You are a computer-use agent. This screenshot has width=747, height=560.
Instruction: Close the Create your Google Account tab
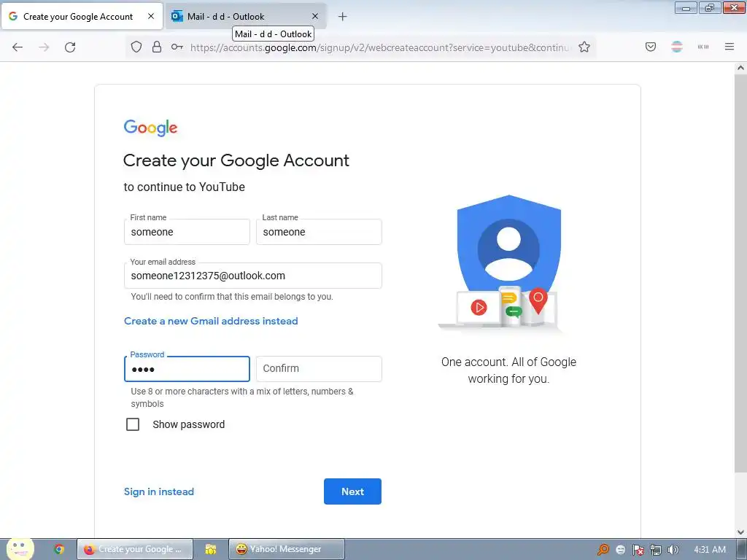tap(150, 16)
